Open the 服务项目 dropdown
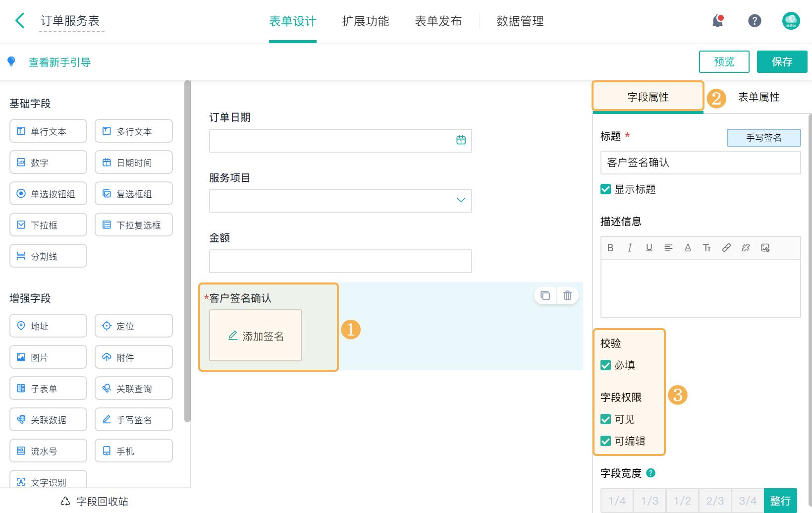The width and height of the screenshot is (812, 513). [460, 201]
